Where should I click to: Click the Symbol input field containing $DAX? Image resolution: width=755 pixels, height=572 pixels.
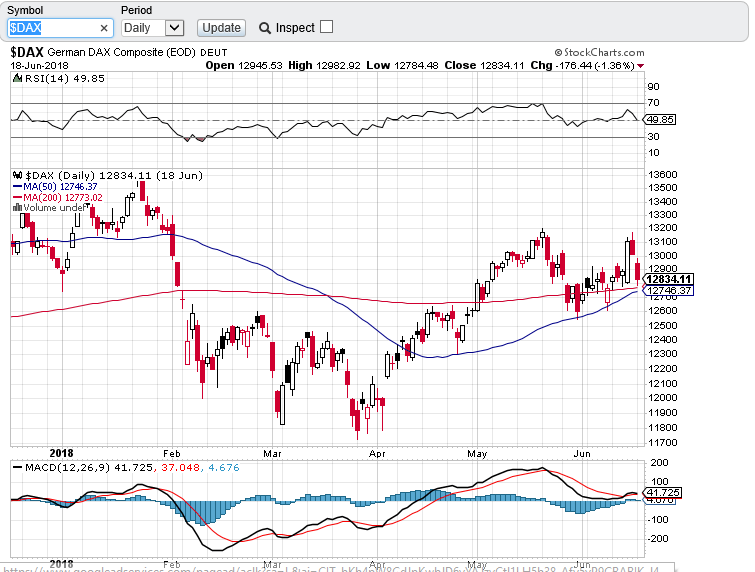(x=60, y=28)
